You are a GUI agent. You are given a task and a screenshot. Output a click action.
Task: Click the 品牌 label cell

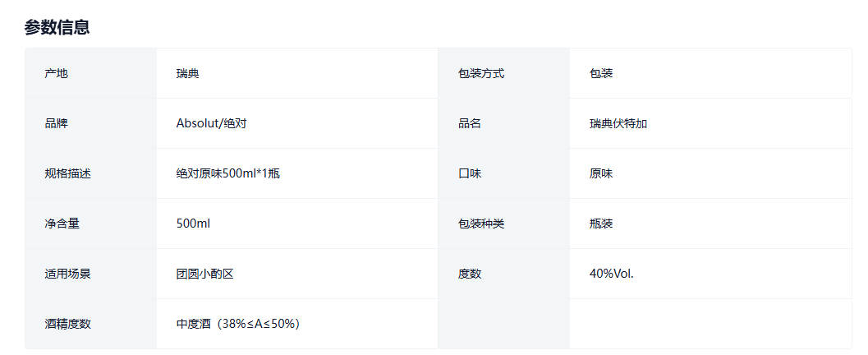click(57, 123)
